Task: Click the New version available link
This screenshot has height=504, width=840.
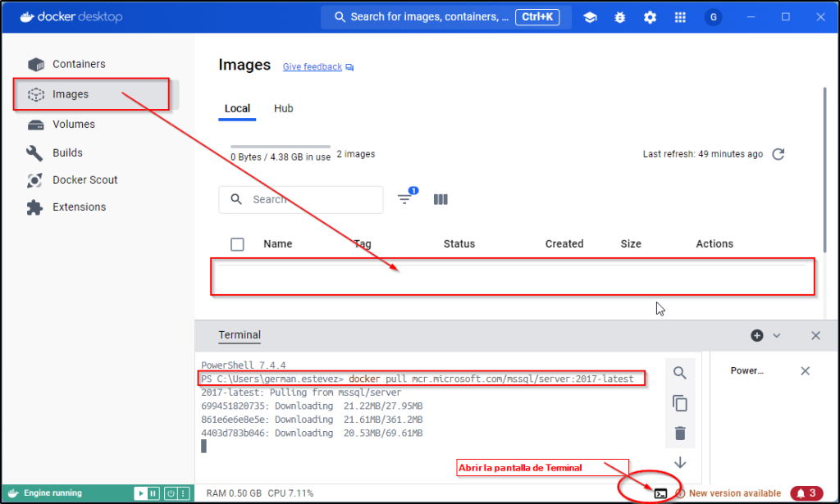Action: point(734,493)
